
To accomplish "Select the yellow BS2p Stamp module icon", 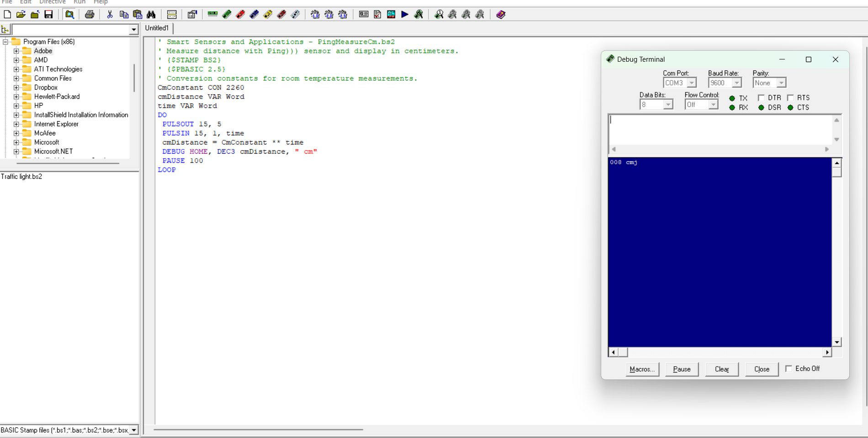I will (x=268, y=15).
